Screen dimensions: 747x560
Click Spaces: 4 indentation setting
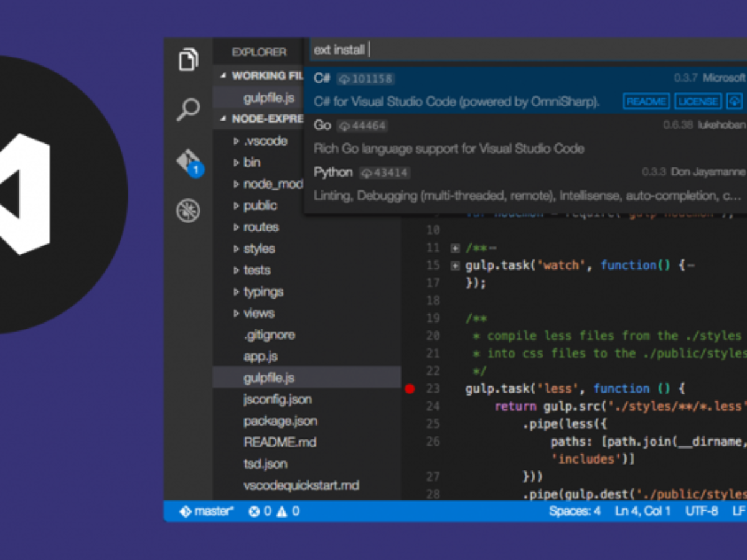[575, 511]
